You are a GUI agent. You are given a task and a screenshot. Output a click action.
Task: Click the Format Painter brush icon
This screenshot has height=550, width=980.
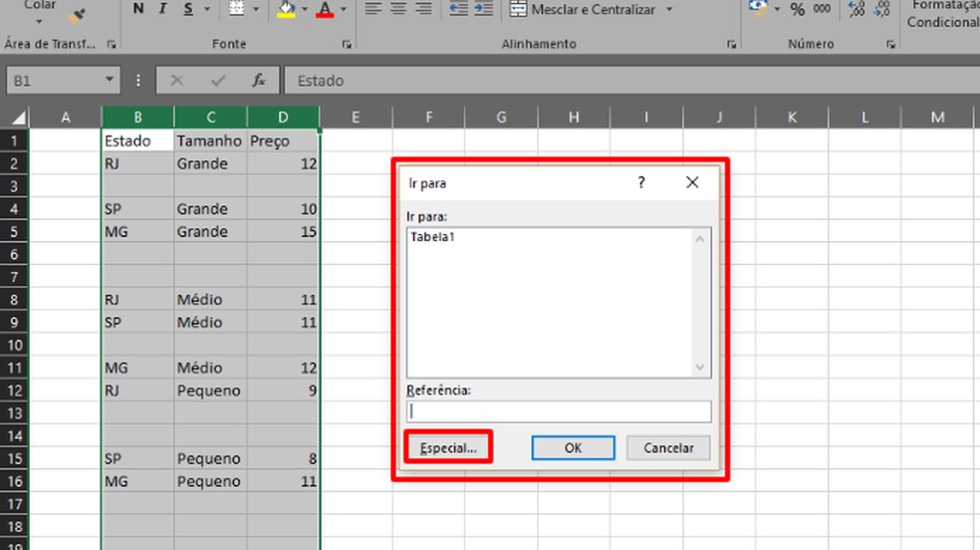click(x=78, y=15)
